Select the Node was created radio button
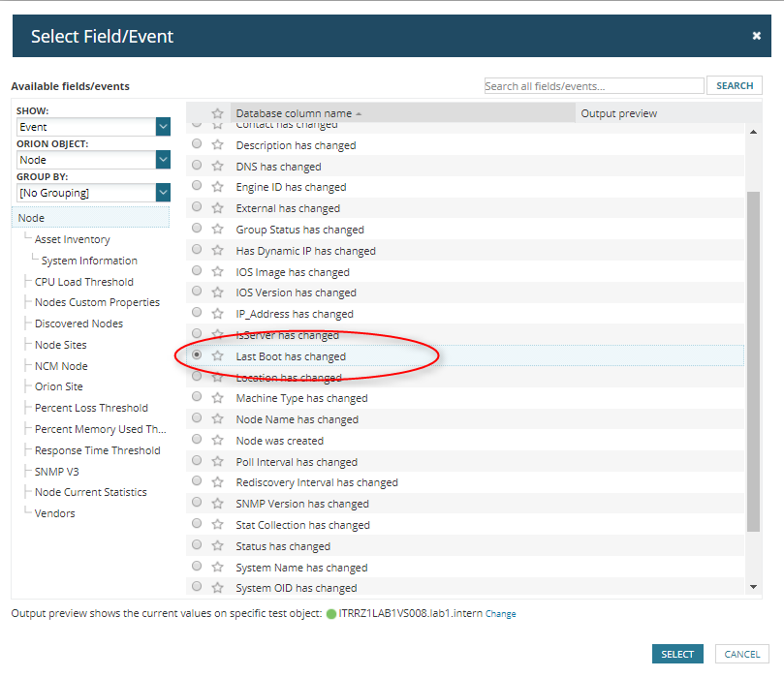Viewport: 784px width, 678px height. click(x=197, y=439)
